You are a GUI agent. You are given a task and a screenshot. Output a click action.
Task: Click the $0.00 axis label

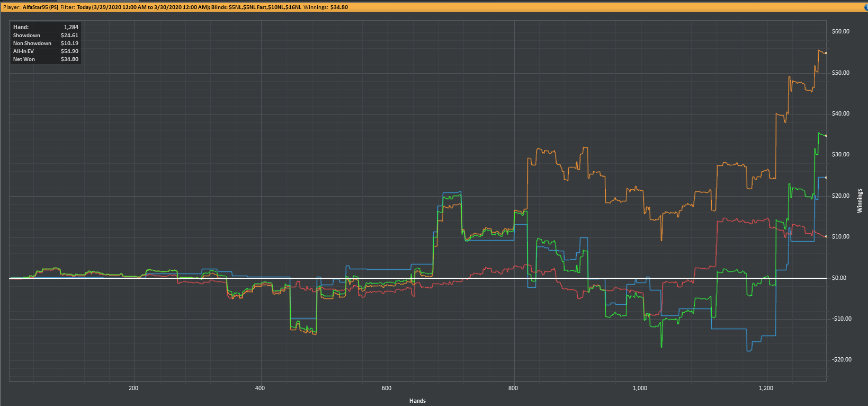839,278
